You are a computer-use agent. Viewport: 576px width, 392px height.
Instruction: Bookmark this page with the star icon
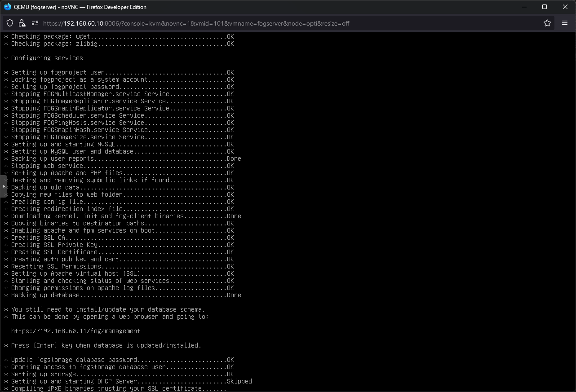547,23
